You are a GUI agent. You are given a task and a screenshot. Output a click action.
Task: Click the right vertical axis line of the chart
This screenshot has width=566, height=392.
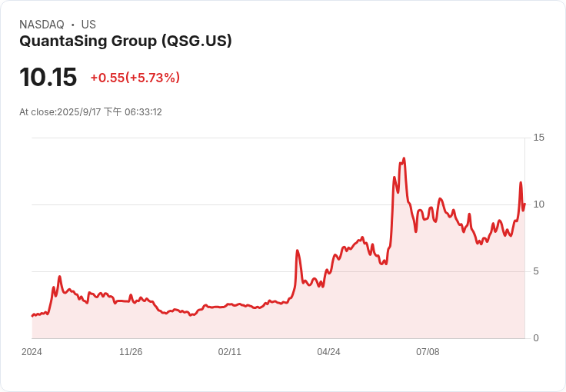pyautogui.click(x=526, y=238)
